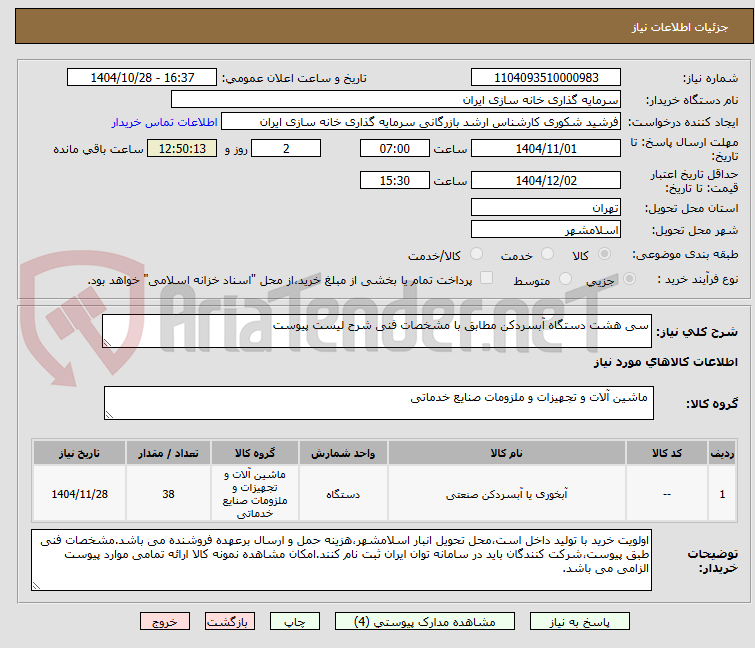Screen dimensions: 755x648
Task: Click the خروج exit button
Action: pos(165,621)
